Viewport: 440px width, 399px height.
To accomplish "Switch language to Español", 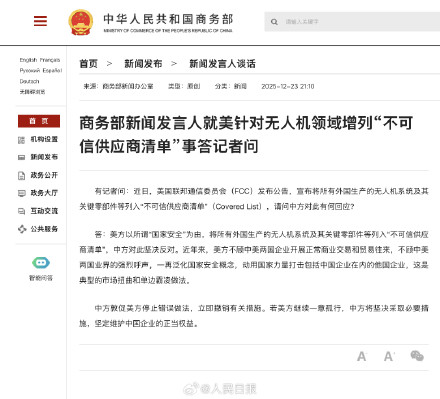I will (x=52, y=71).
